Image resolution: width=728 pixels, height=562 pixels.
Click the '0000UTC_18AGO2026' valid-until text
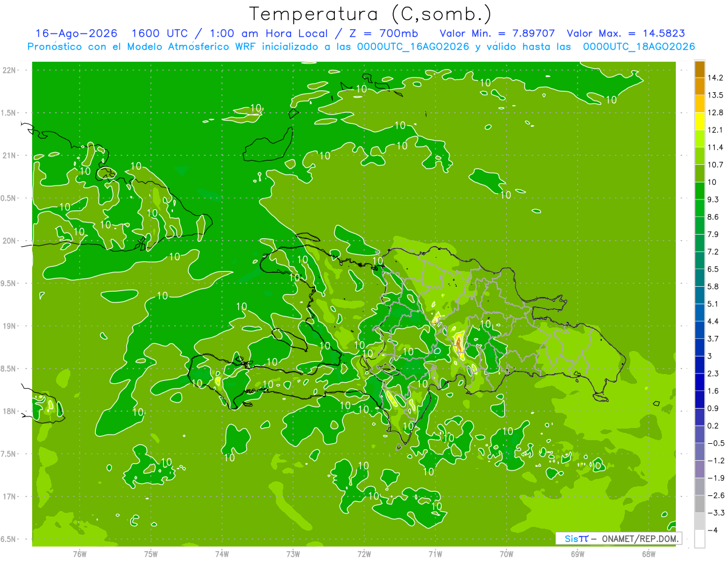[639, 47]
